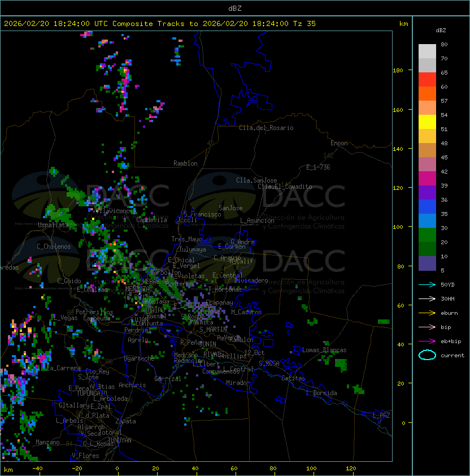
Task: Click the Ugarteche place label
Action: click(140, 358)
